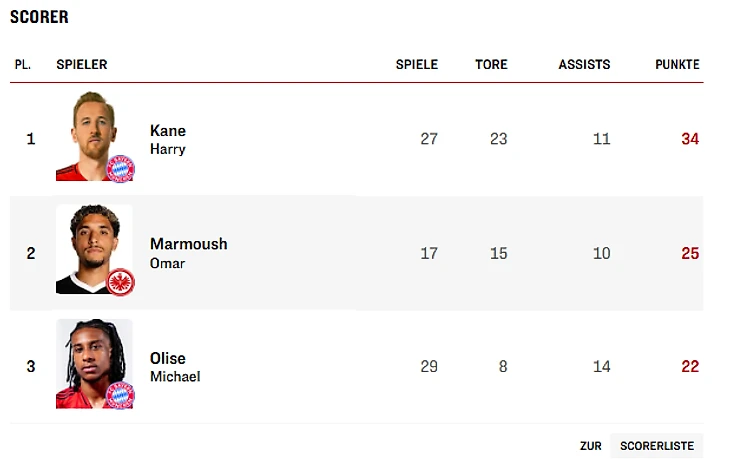
Task: Open Omar Marmoush's player photo
Action: point(90,245)
